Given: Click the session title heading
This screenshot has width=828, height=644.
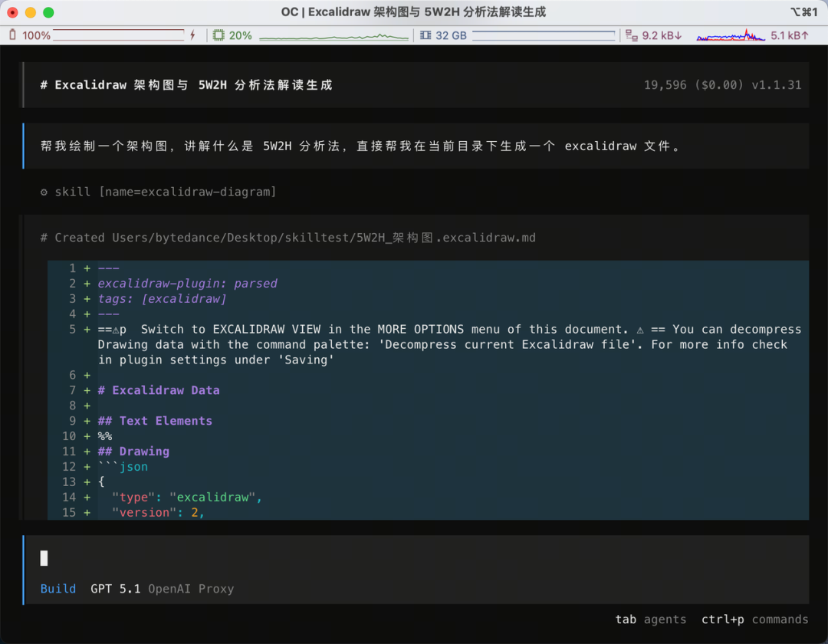Looking at the screenshot, I should 186,85.
